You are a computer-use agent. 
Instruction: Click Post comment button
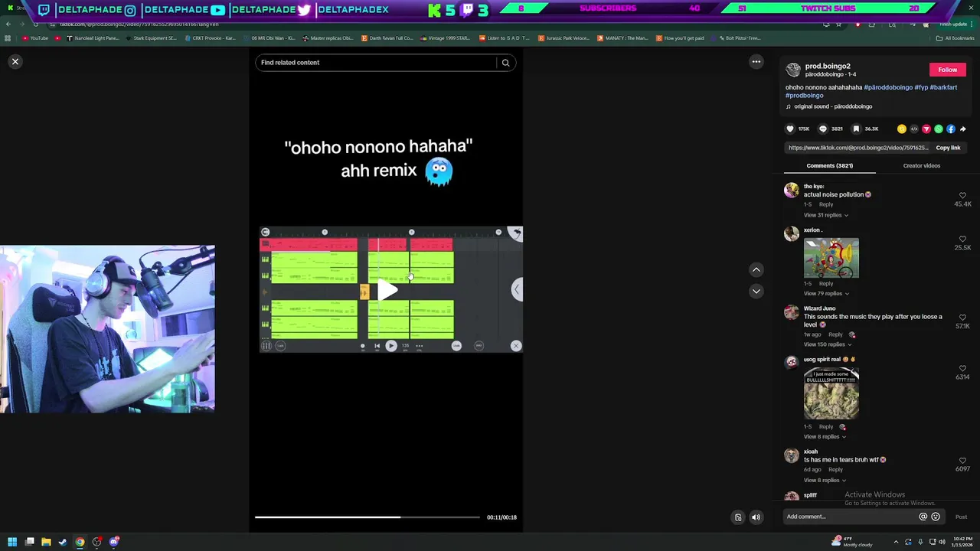961,517
